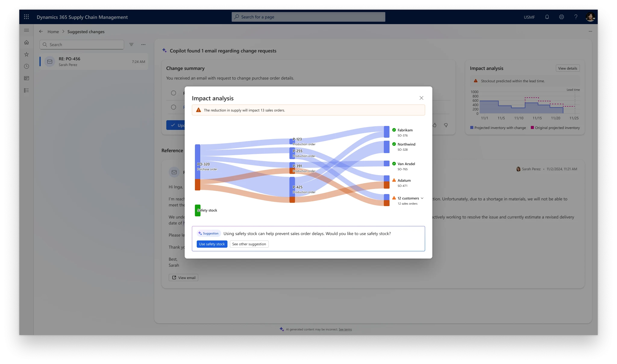
Task: Open Recent clock icon in sidebar
Action: point(27,66)
